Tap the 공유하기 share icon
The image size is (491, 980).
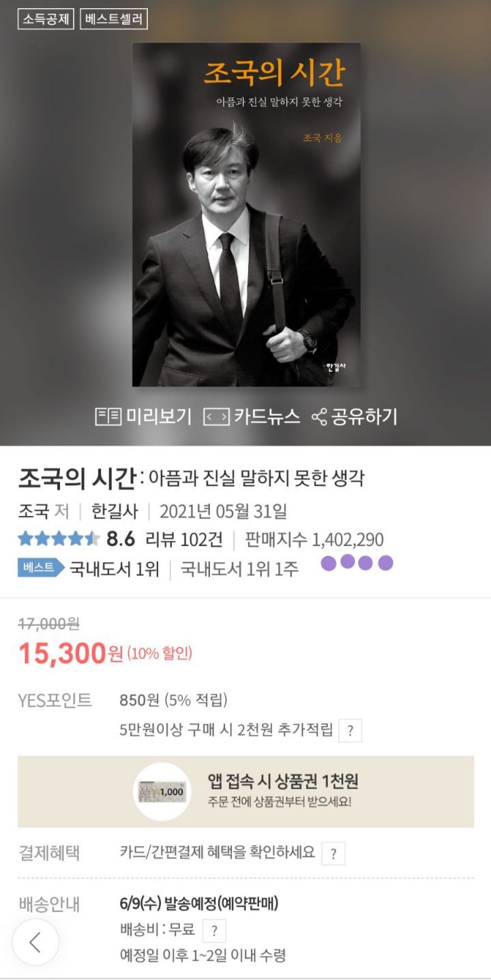354,416
